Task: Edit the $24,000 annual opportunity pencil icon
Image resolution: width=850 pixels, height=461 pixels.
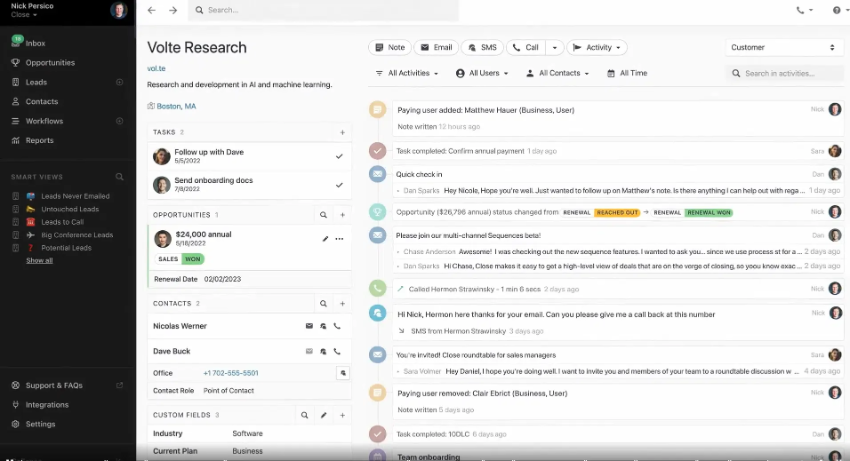Action: click(x=325, y=239)
